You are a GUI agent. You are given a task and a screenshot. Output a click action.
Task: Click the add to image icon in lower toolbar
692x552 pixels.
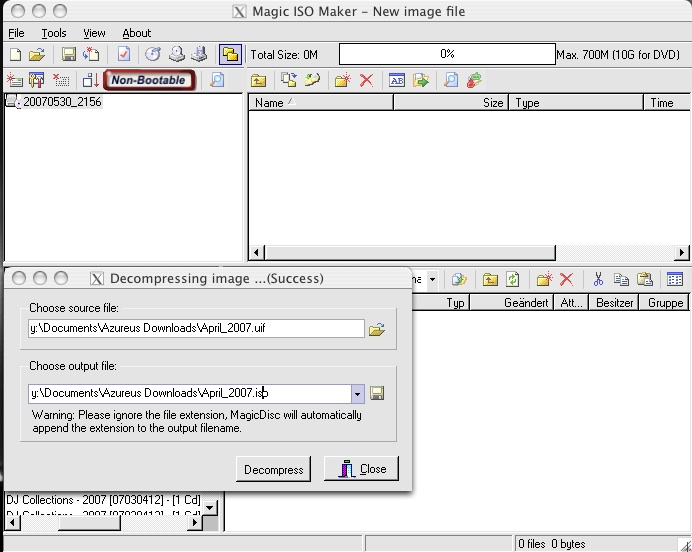(x=459, y=279)
